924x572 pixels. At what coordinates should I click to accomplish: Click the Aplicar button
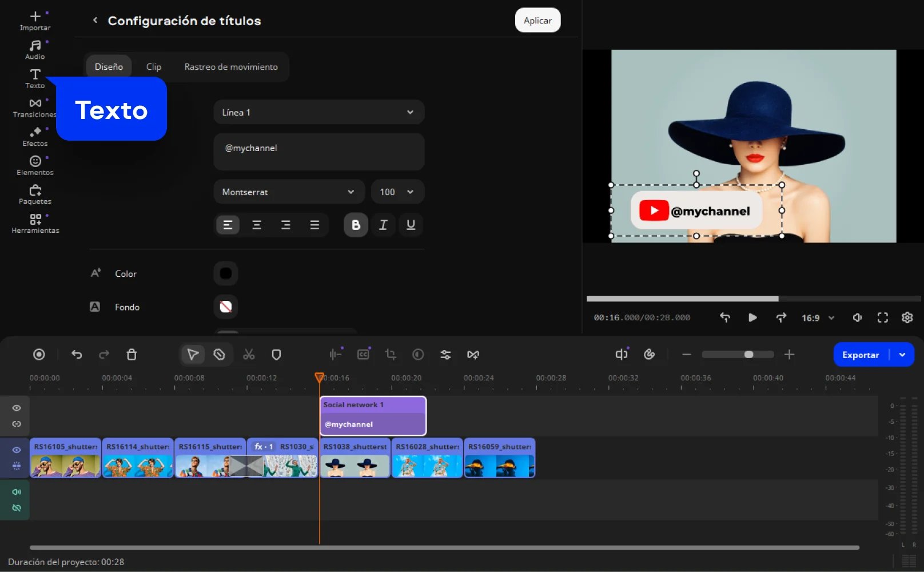pos(537,21)
